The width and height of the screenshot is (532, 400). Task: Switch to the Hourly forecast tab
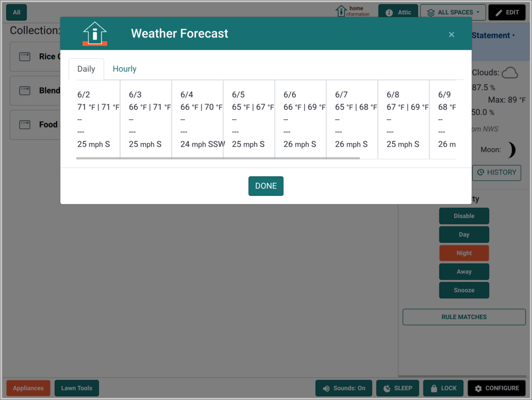(125, 69)
